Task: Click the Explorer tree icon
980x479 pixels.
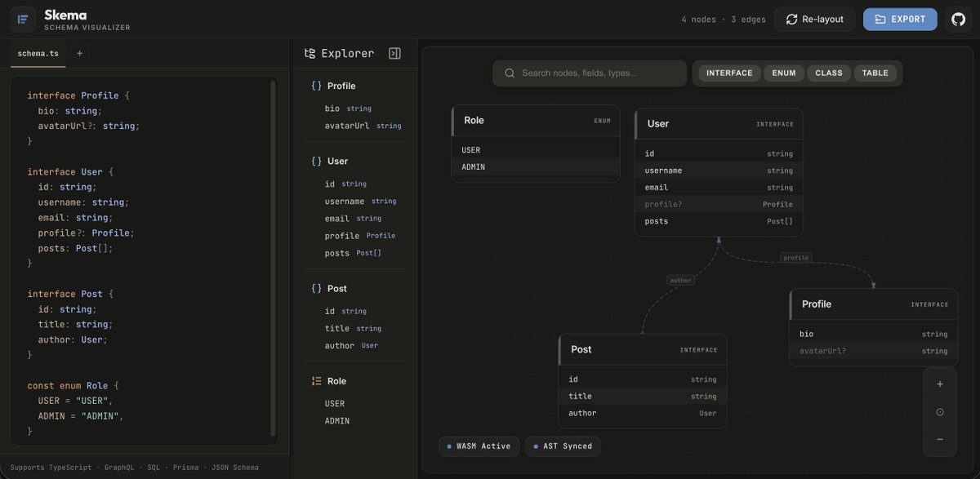Action: 310,54
